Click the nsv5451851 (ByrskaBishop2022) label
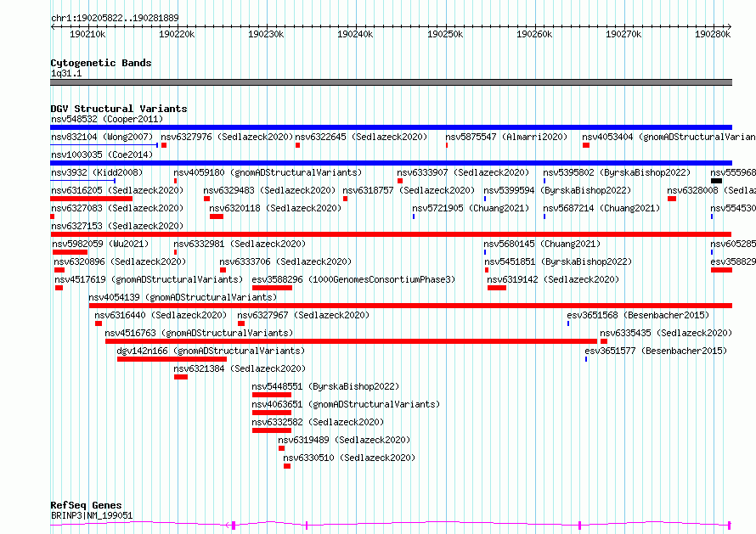Image resolution: width=756 pixels, height=534 pixels. (x=558, y=261)
